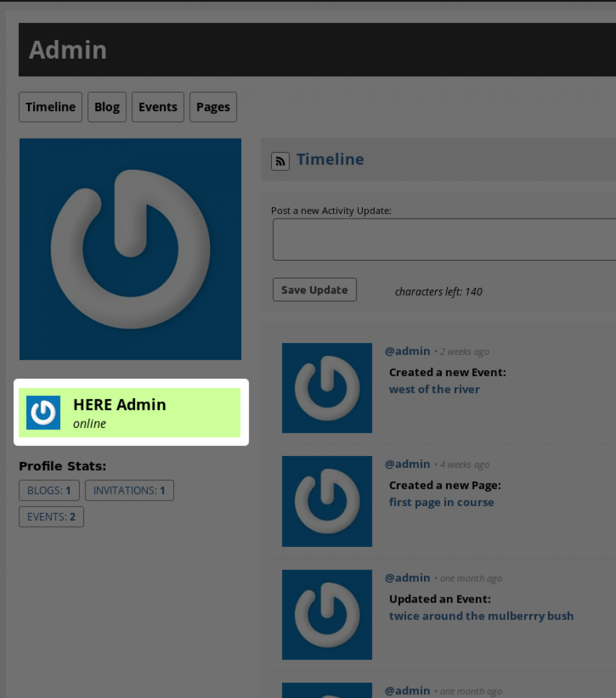The height and width of the screenshot is (698, 616).
Task: Open the 'west of the river' event link
Action: (x=434, y=389)
